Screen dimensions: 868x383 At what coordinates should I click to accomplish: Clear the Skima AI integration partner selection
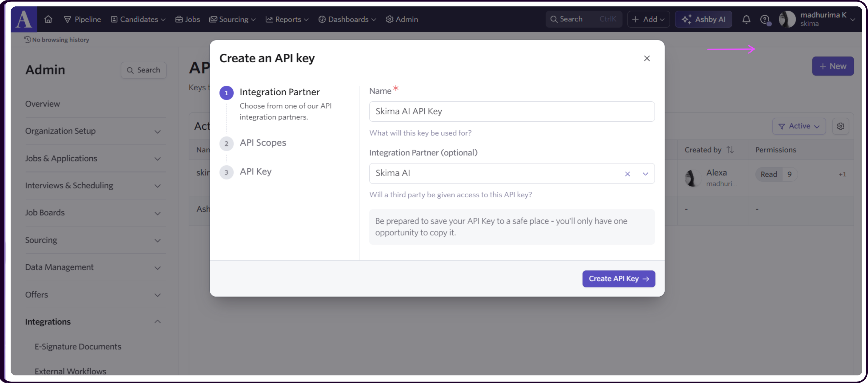coord(627,174)
